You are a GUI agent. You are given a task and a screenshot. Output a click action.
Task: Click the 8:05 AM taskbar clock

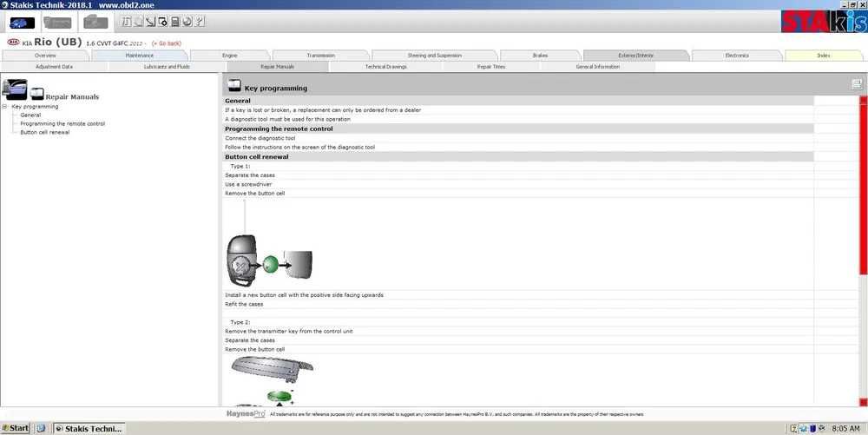[x=845, y=428]
